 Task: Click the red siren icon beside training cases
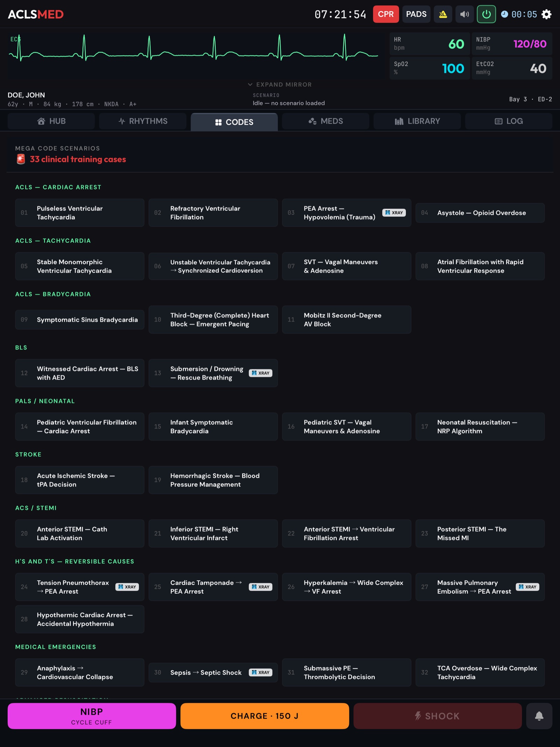pos(21,159)
